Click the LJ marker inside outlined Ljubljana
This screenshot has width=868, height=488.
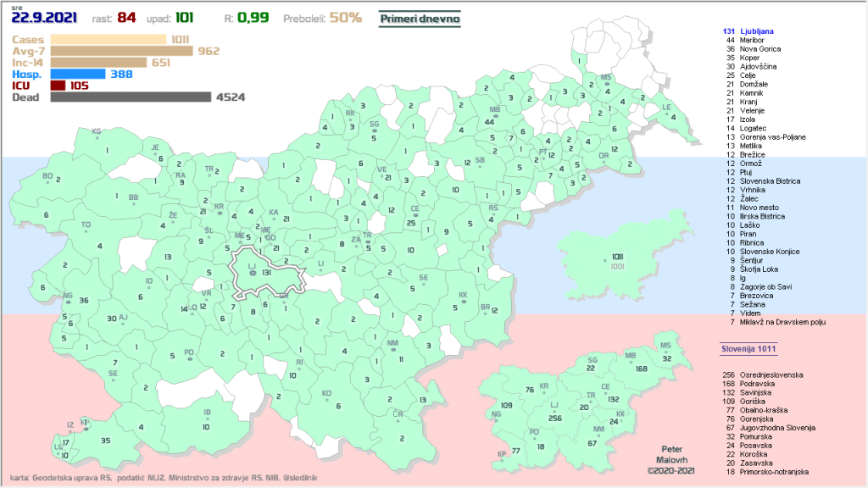tap(252, 271)
